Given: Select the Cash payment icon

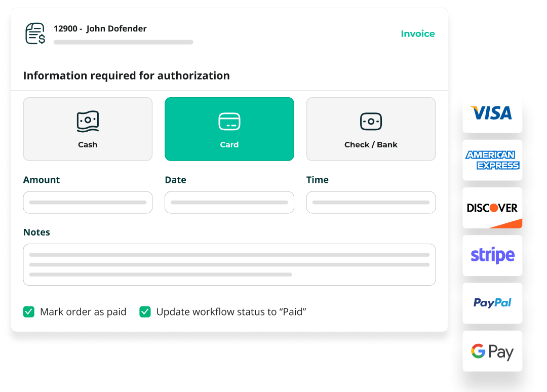Looking at the screenshot, I should tap(88, 122).
